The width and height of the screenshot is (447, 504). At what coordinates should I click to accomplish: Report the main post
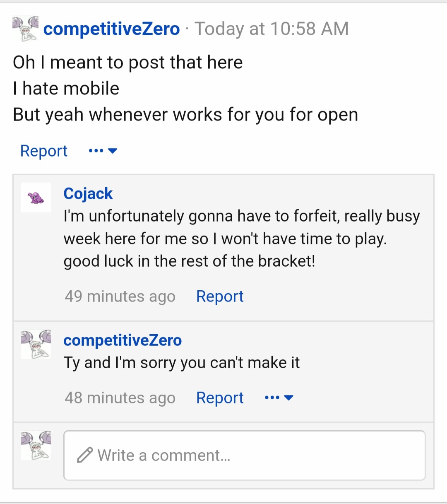[x=44, y=151]
